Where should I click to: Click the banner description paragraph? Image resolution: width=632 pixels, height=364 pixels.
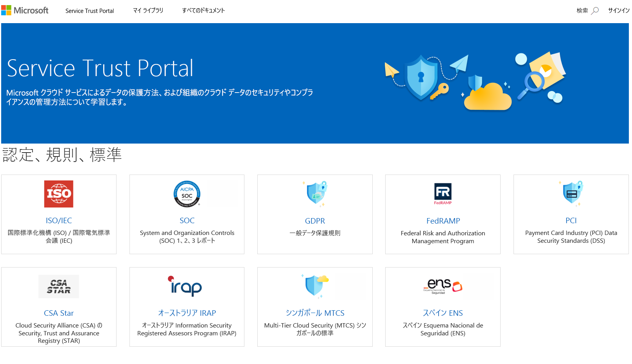tap(160, 97)
